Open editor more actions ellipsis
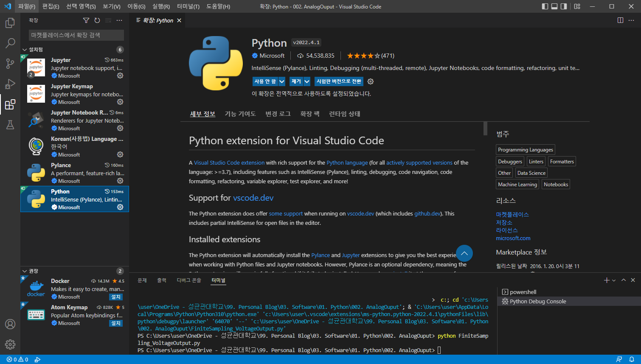 pos(632,20)
